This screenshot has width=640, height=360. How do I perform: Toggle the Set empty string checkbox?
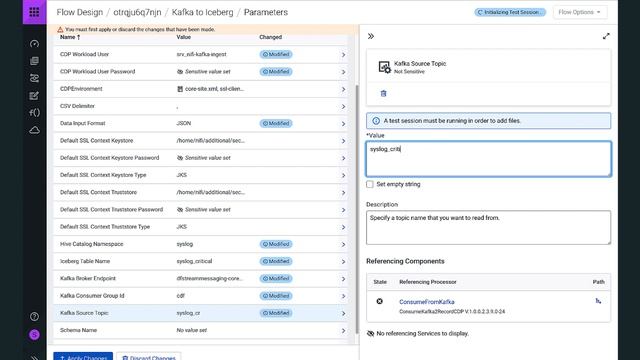click(370, 184)
